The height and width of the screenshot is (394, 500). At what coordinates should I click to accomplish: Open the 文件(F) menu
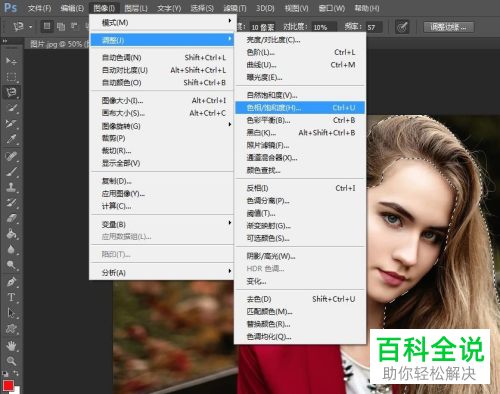click(x=39, y=8)
